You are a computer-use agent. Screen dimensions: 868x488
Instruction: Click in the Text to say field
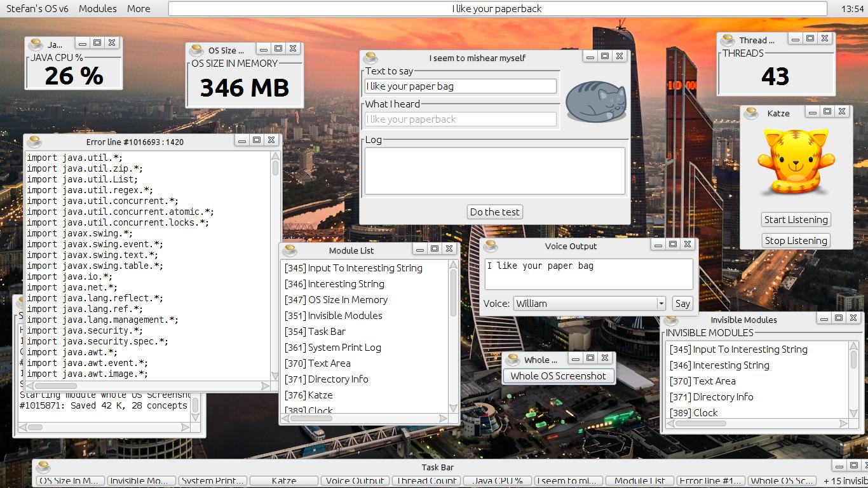click(x=460, y=86)
